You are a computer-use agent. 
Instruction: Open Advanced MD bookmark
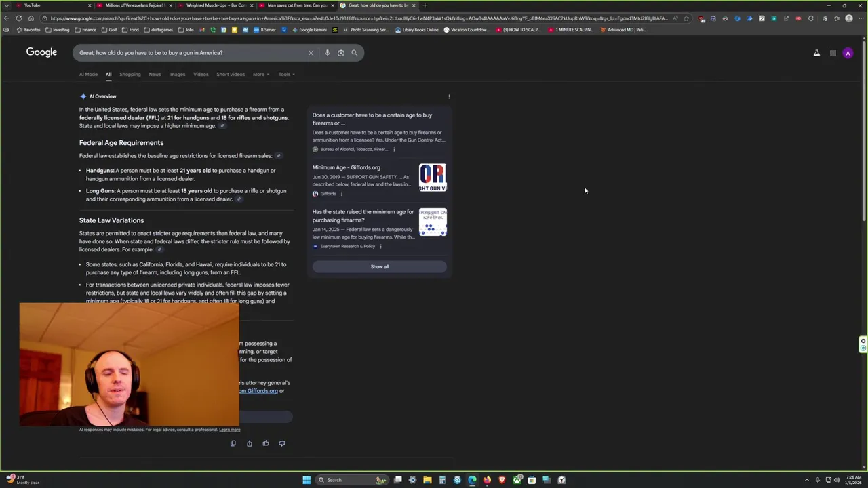(623, 30)
